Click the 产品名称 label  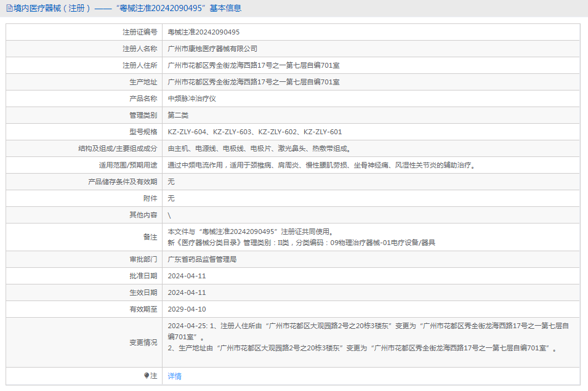click(143, 99)
